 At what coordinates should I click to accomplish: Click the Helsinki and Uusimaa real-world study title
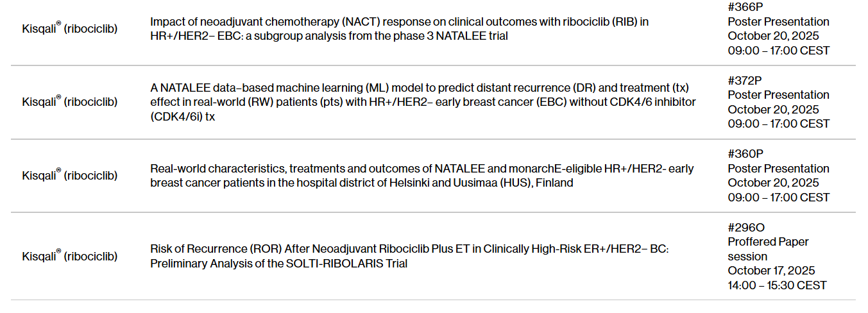422,176
